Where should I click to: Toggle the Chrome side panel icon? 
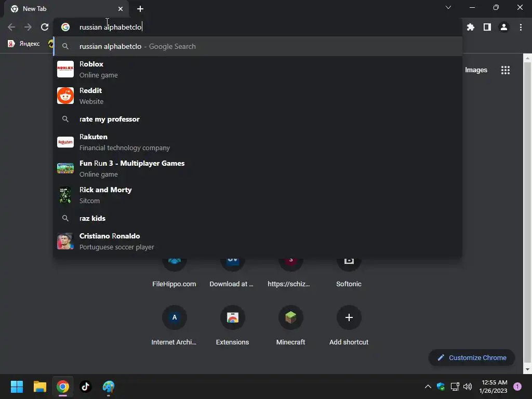click(x=487, y=27)
